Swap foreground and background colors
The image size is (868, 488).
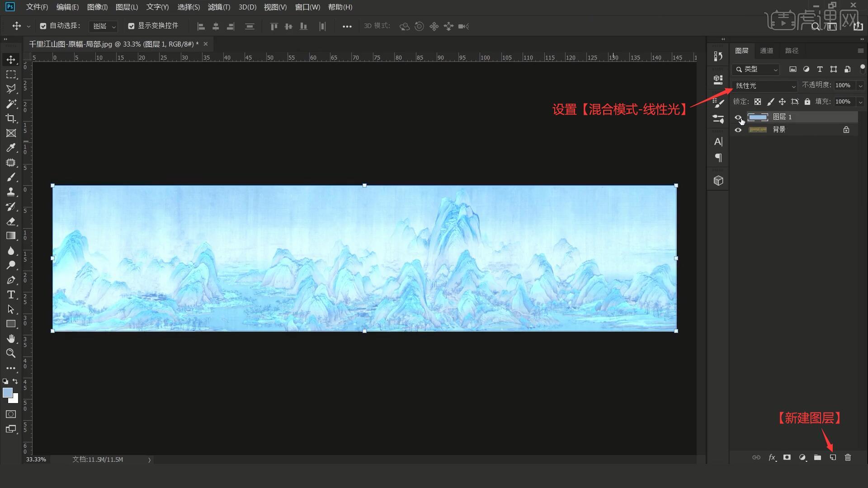click(15, 381)
